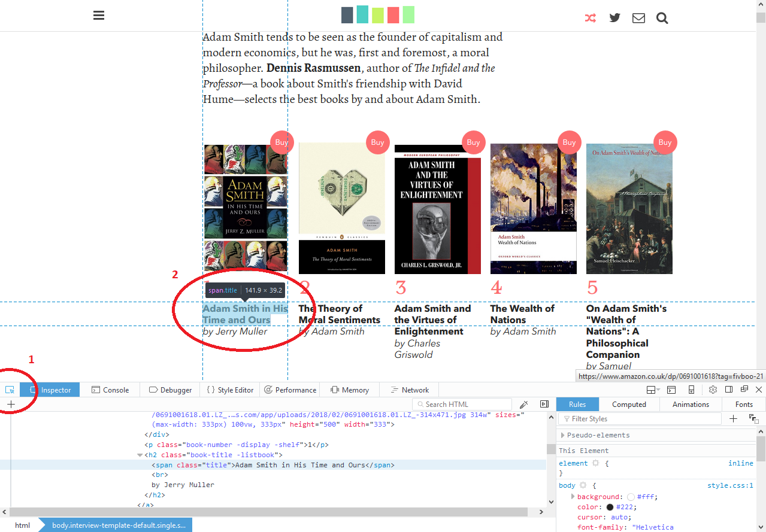The image size is (766, 532).
Task: Click the Five Books colored logo
Action: [x=378, y=14]
